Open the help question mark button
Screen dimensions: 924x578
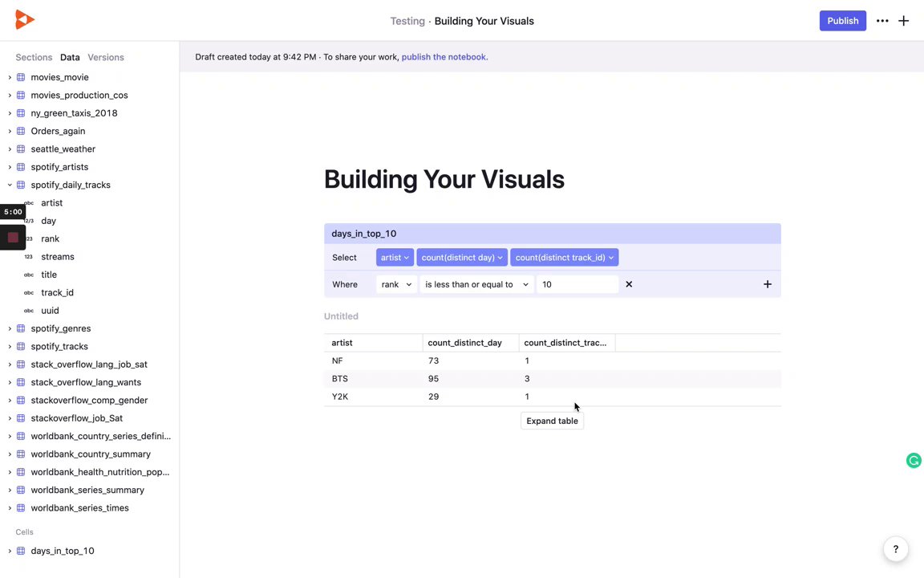pos(896,550)
